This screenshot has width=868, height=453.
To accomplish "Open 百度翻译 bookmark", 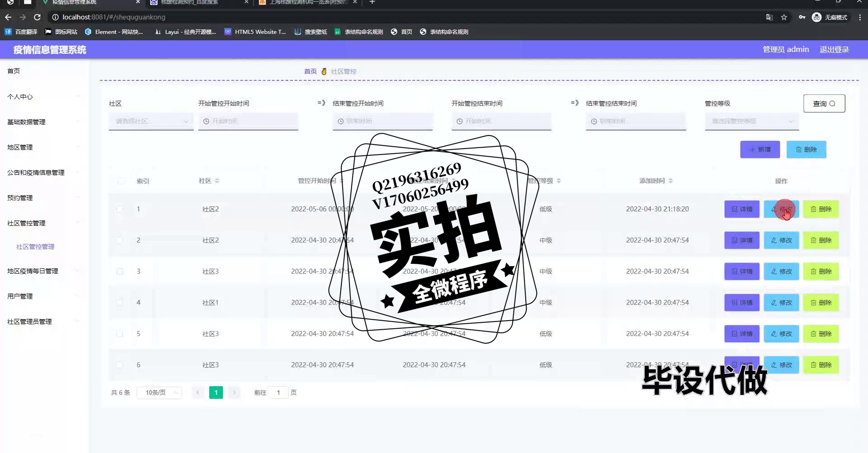I will click(21, 32).
